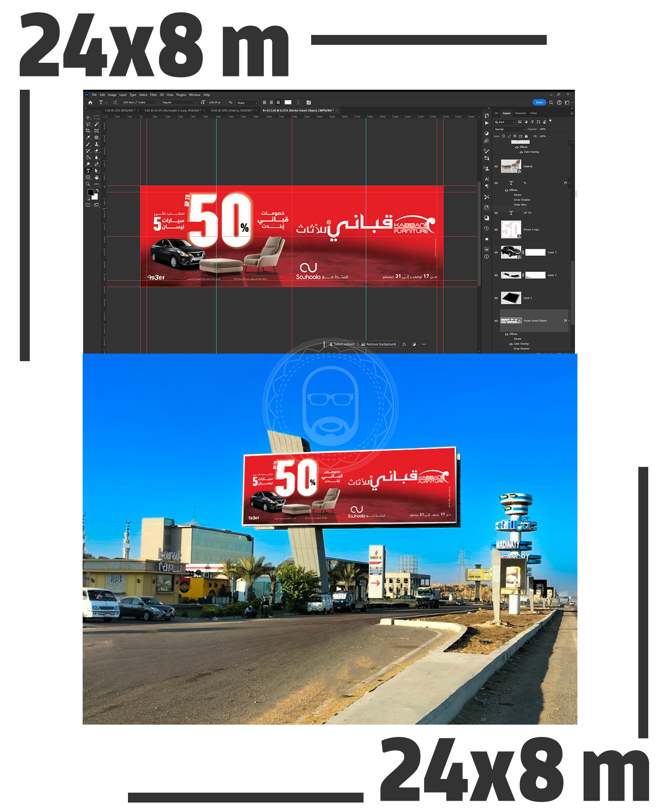
Task: Open the Filter menu
Action: 153,94
